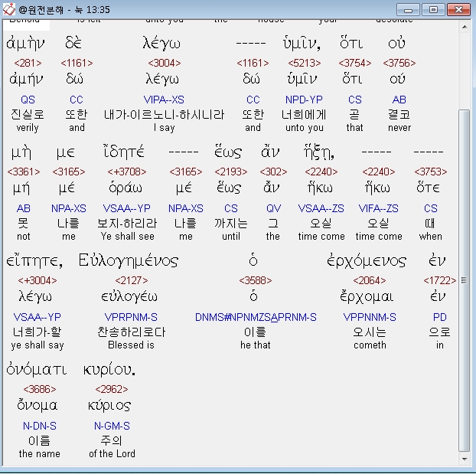This screenshot has height=474, width=476.
Task: Click Strong's number <3361>
Action: (24, 172)
